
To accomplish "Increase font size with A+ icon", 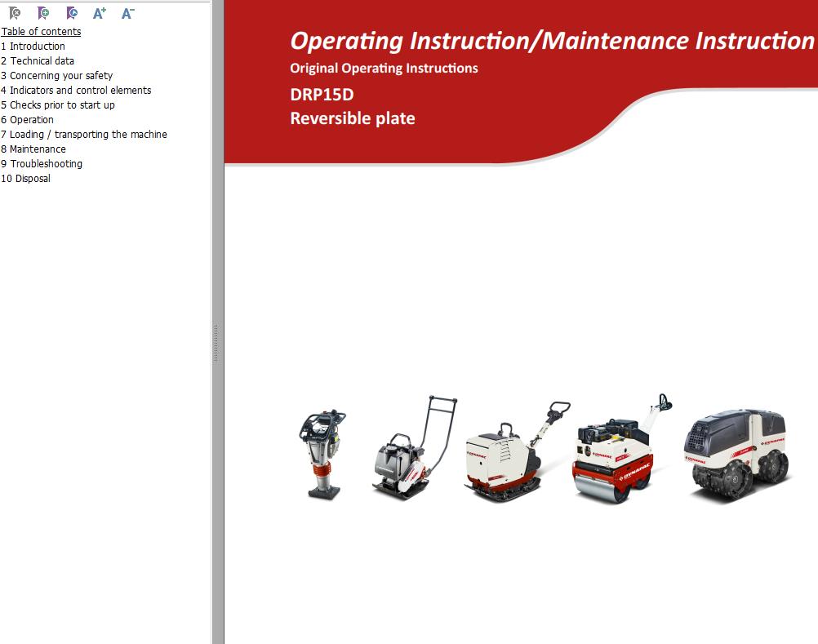I will [x=100, y=13].
